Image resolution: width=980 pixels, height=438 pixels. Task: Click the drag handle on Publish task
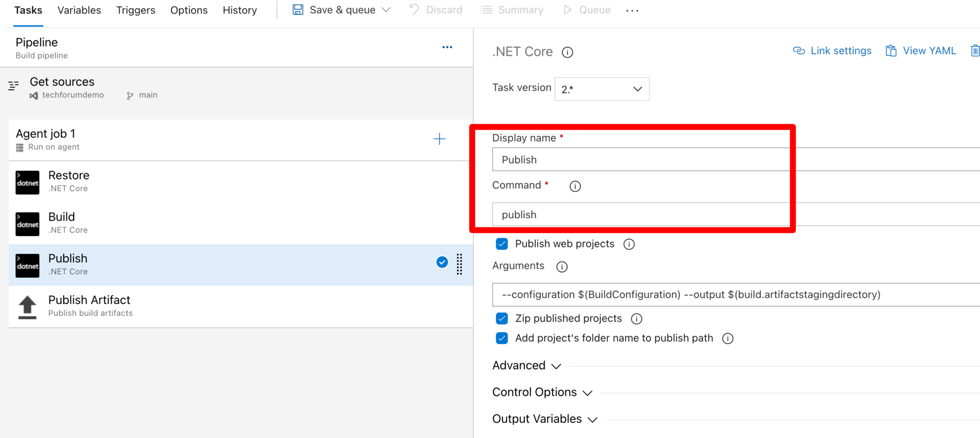pos(459,264)
